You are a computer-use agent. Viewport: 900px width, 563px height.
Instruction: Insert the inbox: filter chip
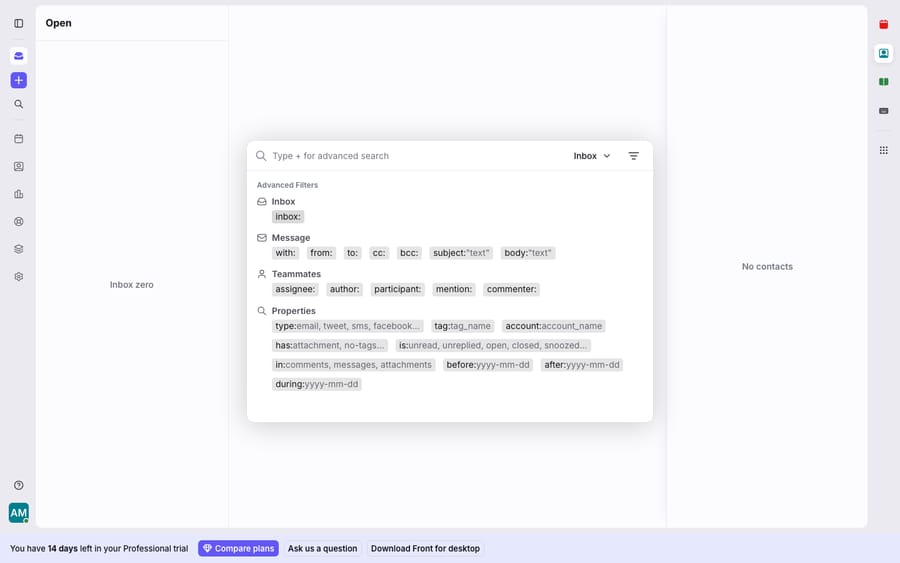(x=288, y=217)
